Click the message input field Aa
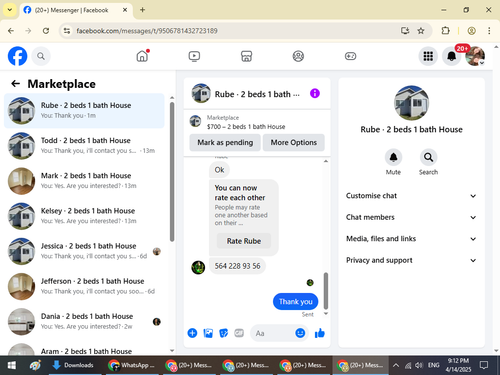This screenshot has width=500, height=375. tap(273, 333)
